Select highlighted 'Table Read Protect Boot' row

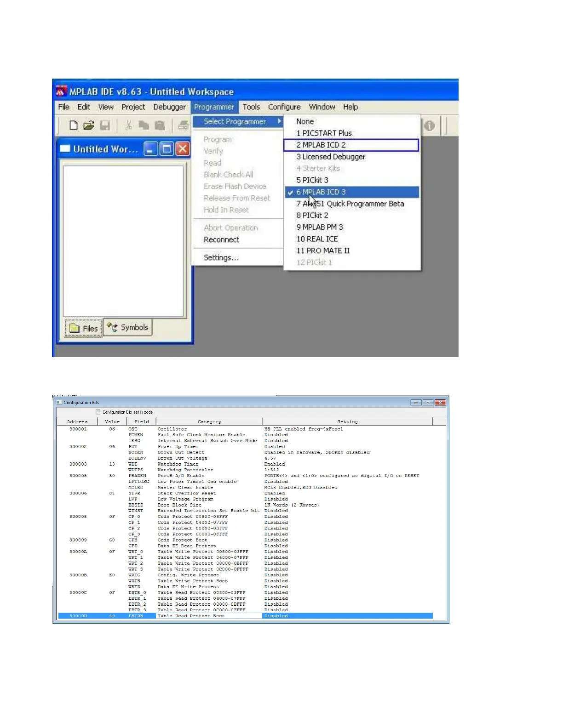tap(245, 616)
